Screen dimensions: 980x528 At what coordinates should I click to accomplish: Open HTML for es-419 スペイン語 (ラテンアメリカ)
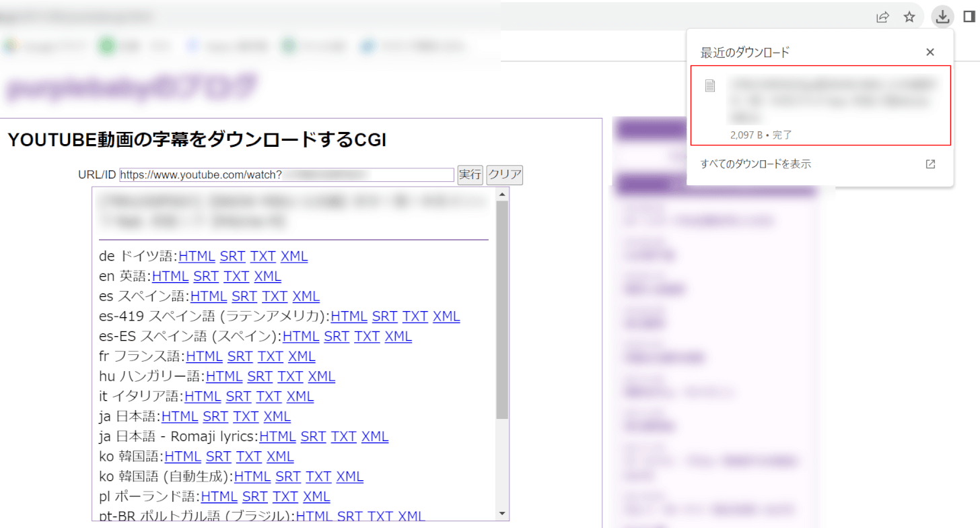click(x=349, y=317)
